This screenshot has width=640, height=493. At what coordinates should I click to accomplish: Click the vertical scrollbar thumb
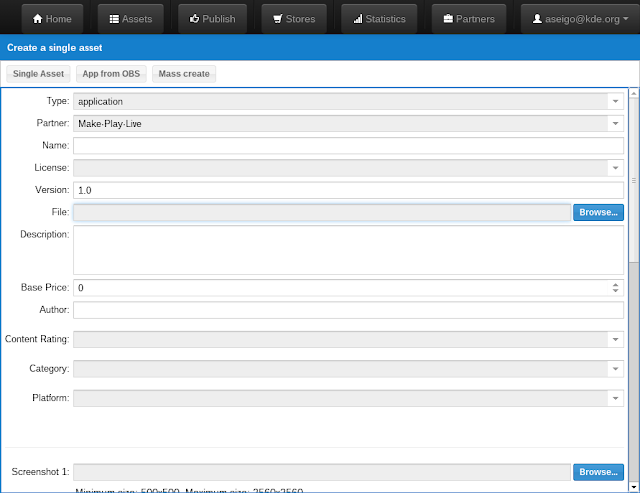[634, 180]
